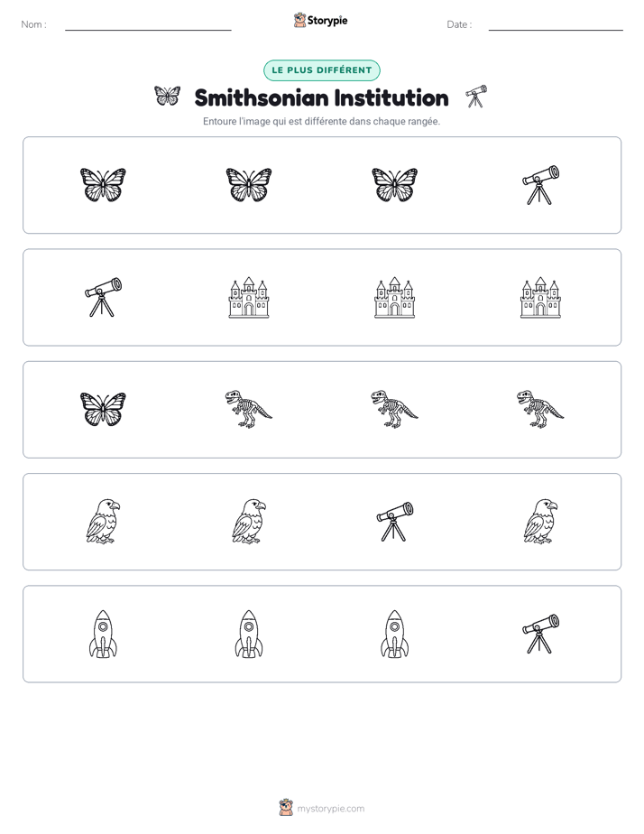Select the telescope in the rocket row
This screenshot has width=644, height=834.
pos(540,634)
